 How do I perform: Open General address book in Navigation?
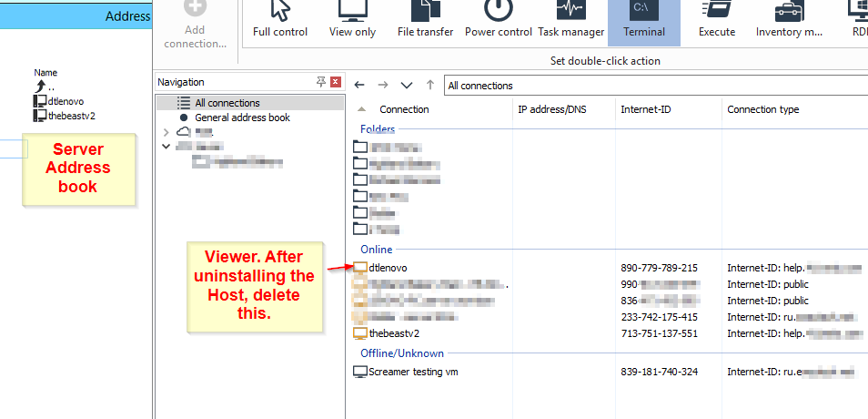242,118
